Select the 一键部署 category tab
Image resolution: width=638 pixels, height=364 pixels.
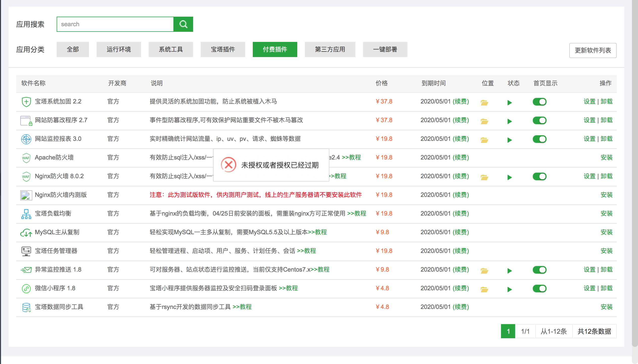click(385, 49)
